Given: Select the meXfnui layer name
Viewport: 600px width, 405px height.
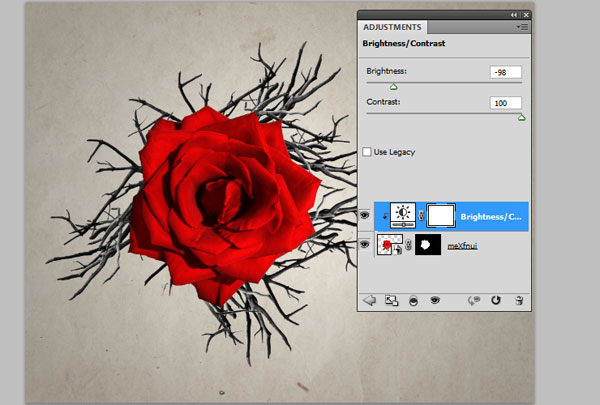Looking at the screenshot, I should click(462, 246).
